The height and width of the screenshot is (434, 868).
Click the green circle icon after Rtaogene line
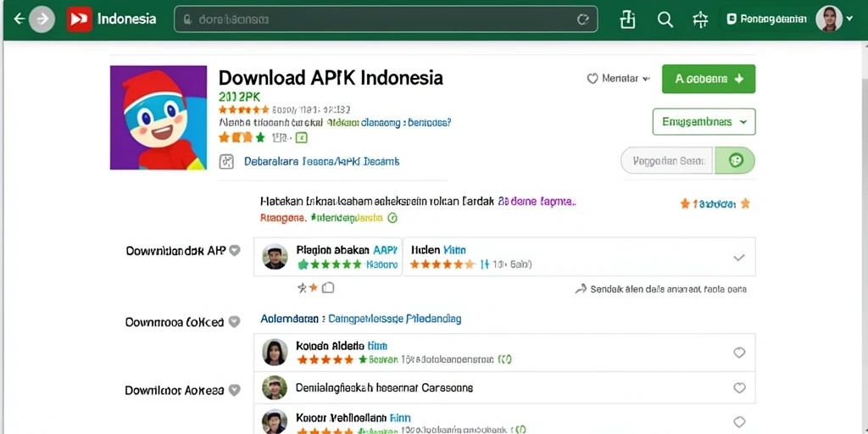coord(392,218)
